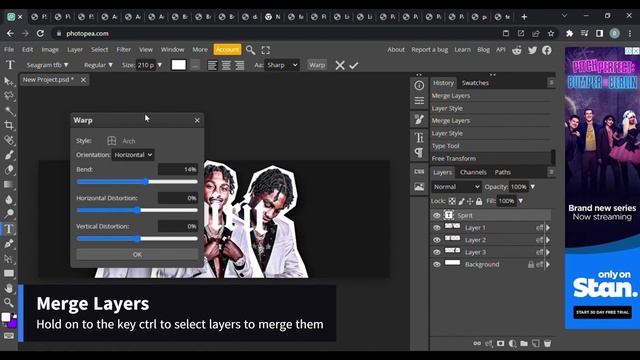Image resolution: width=640 pixels, height=360 pixels.
Task: Open the white text color swatch
Action: 178,65
